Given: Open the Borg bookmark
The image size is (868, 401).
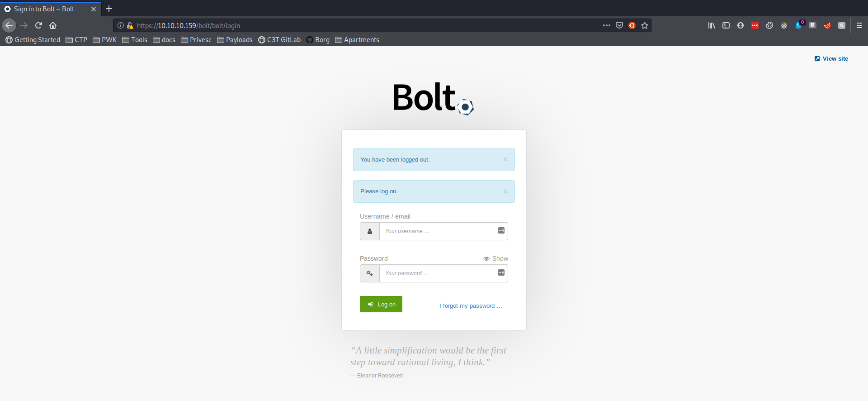Looking at the screenshot, I should pyautogui.click(x=318, y=40).
